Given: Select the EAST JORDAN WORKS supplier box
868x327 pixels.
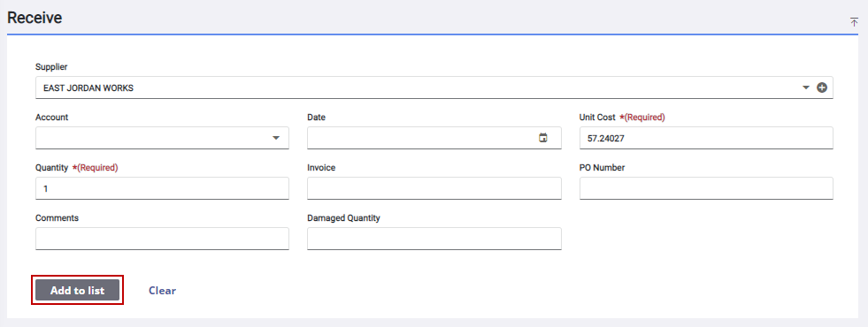Looking at the screenshot, I should [x=434, y=87].
